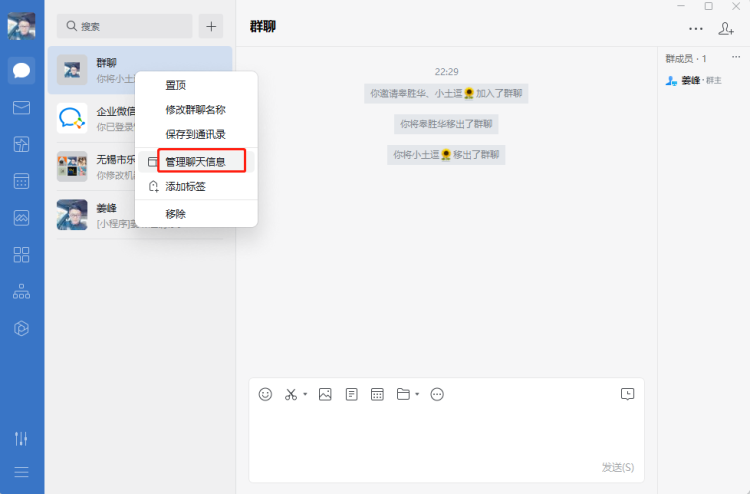Click the system message removing 小土逗 from group

(x=446, y=154)
